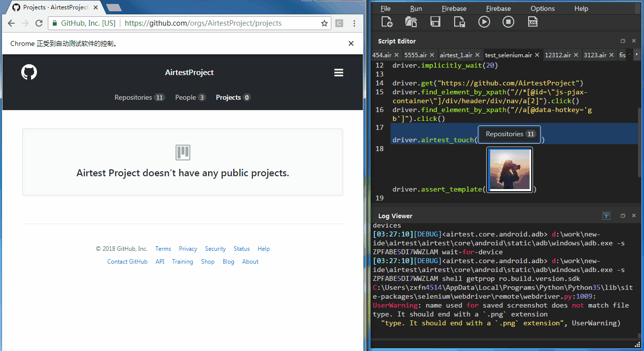644x351 pixels.
Task: Open the Status footer link
Action: [x=242, y=249]
